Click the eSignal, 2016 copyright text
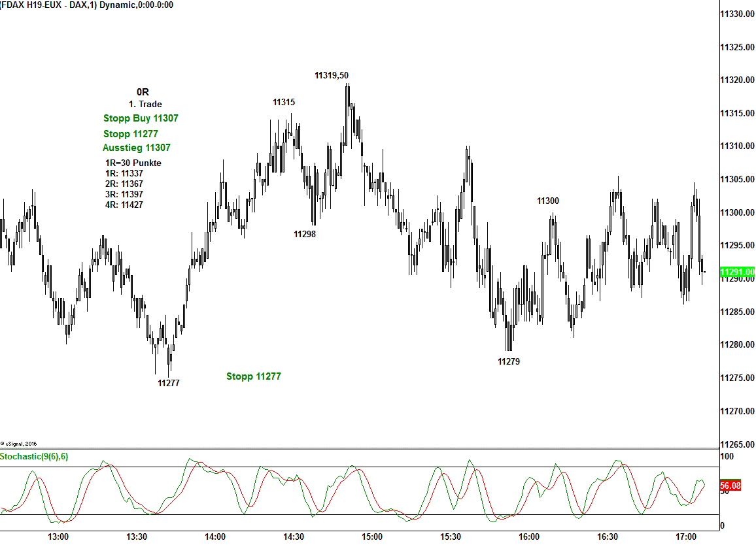The height and width of the screenshot is (545, 756). [19, 443]
